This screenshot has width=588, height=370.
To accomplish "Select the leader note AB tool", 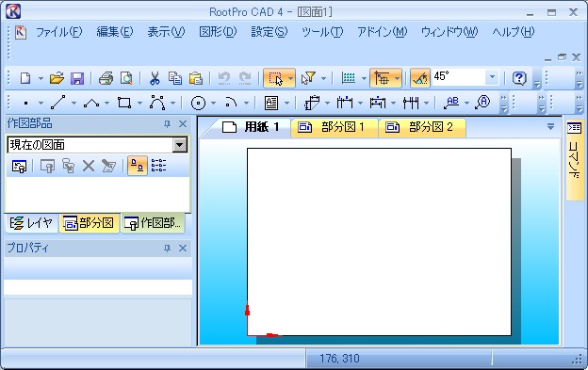I will tap(451, 103).
